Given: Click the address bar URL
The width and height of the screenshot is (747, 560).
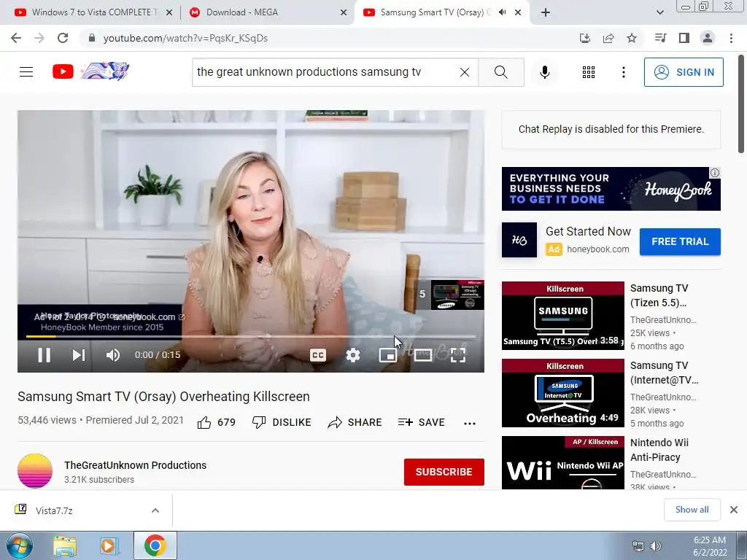Looking at the screenshot, I should [185, 38].
